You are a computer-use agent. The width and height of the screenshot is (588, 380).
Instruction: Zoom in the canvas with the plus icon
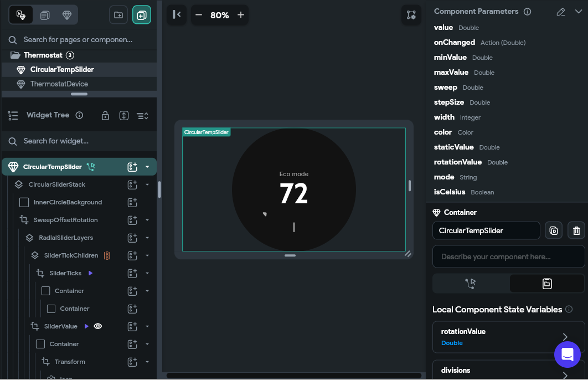(241, 15)
